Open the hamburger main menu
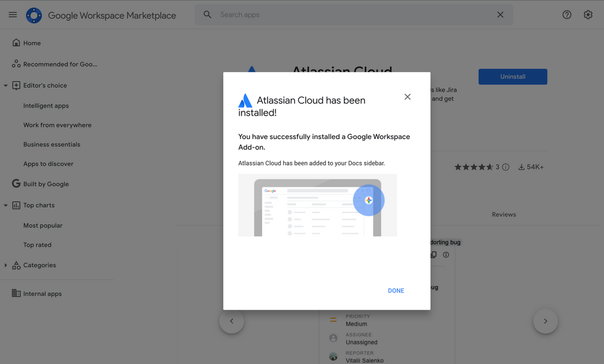 tap(13, 15)
